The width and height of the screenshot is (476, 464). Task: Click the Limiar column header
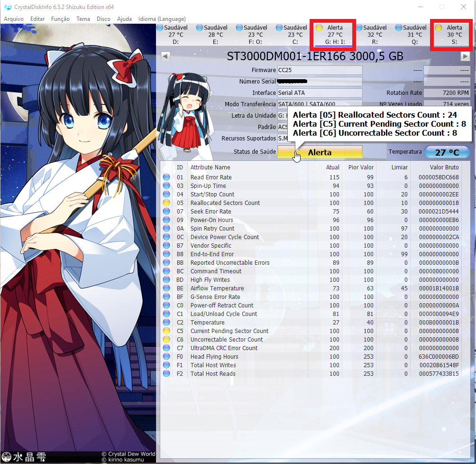[x=399, y=167]
